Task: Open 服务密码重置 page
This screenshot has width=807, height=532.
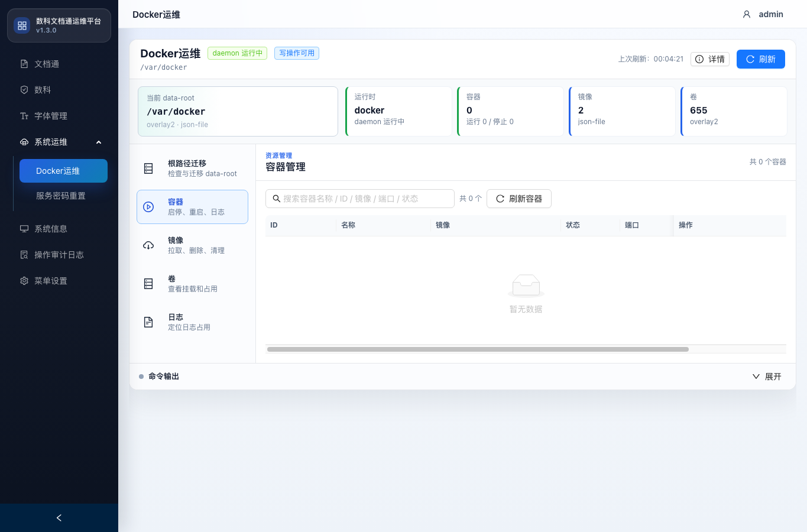Action: 63,196
